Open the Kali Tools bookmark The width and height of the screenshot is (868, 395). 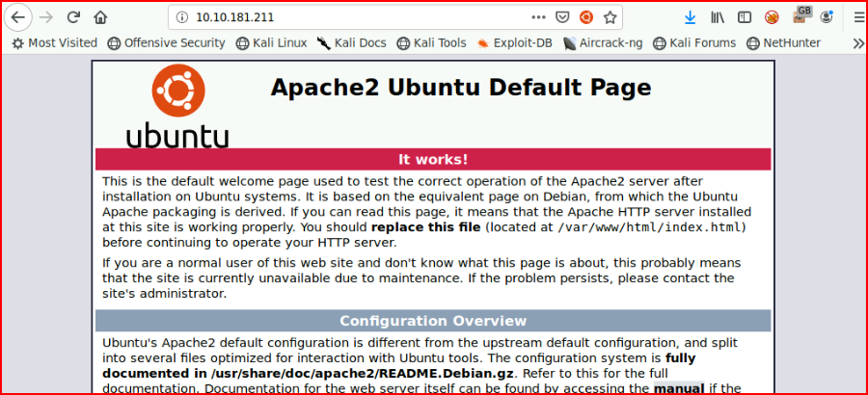click(x=432, y=42)
